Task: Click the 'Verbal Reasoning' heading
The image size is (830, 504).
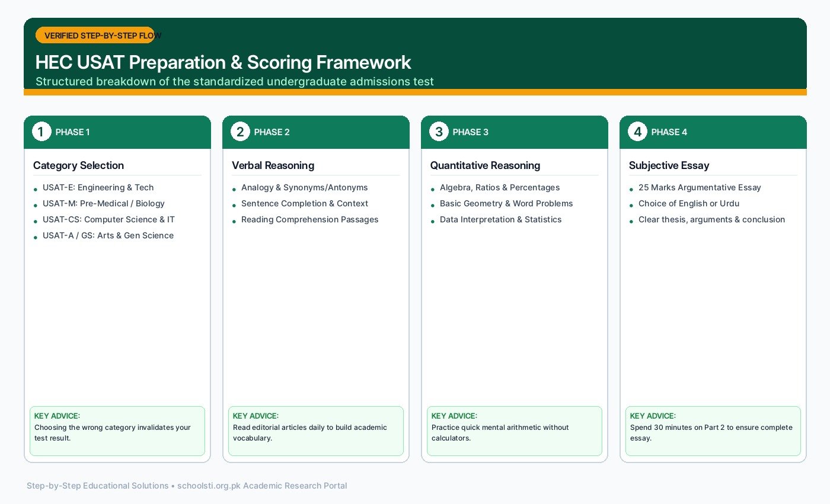Action: click(x=273, y=165)
